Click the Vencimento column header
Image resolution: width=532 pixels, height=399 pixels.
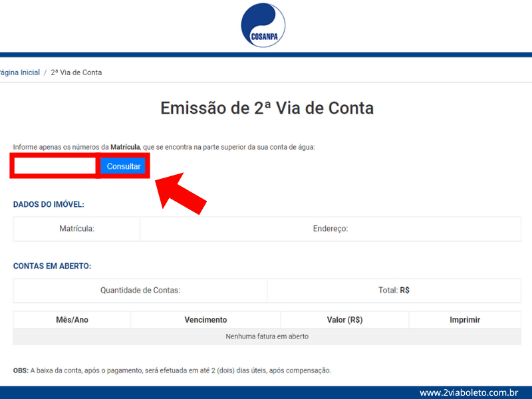205,320
